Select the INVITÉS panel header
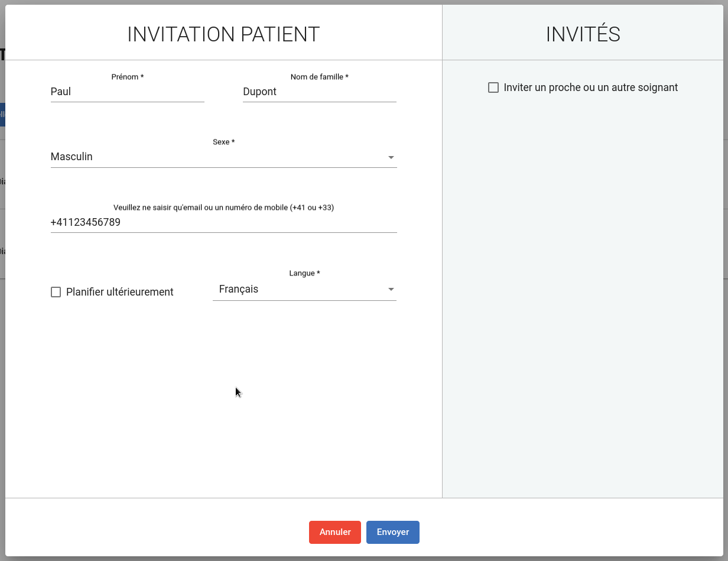 [x=583, y=34]
